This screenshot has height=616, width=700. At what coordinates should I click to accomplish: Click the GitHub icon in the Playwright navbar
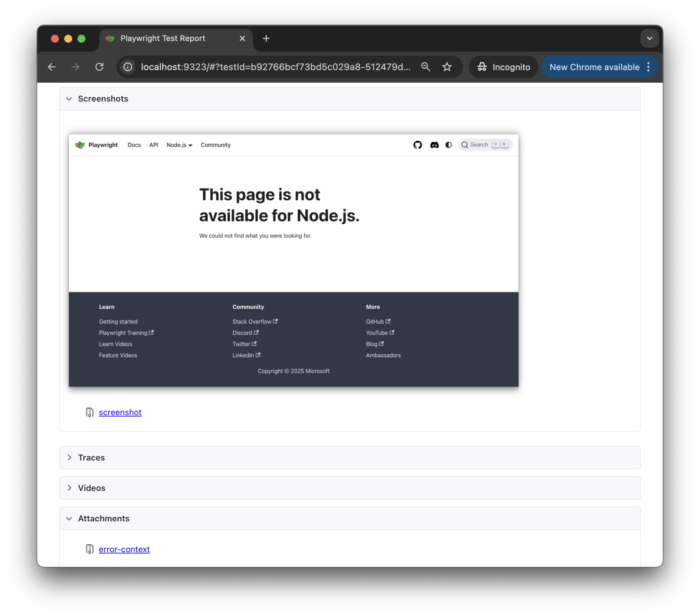coord(417,145)
